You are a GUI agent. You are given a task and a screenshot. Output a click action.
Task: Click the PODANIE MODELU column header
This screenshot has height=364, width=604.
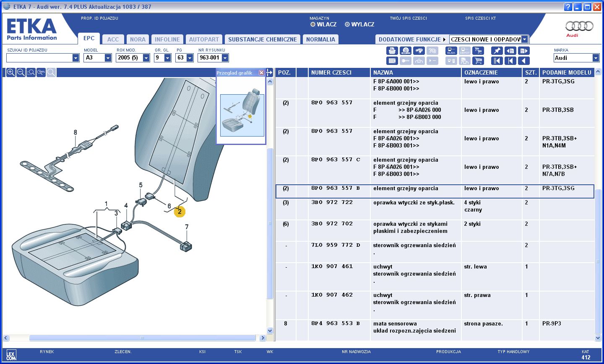[567, 72]
